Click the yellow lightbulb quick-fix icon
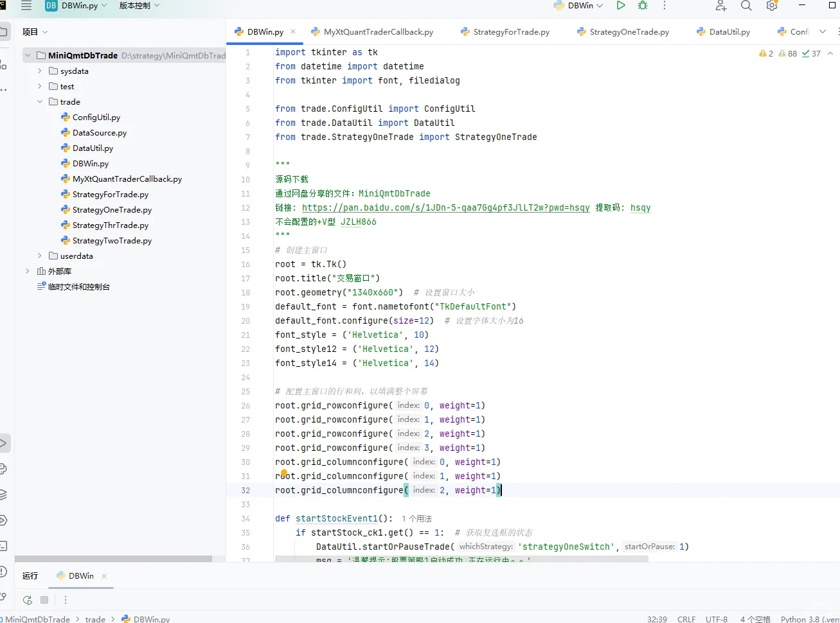Viewport: 840px width, 623px height. (x=284, y=473)
